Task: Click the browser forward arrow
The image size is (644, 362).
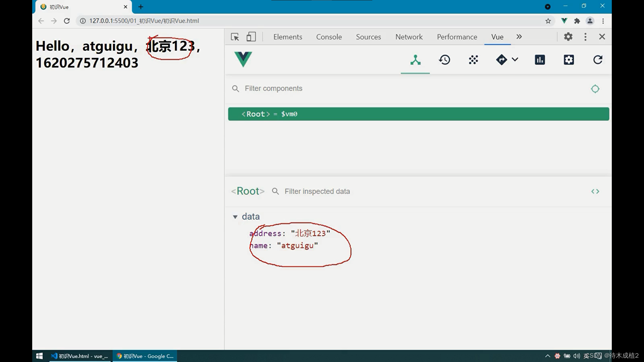Action: click(x=54, y=21)
